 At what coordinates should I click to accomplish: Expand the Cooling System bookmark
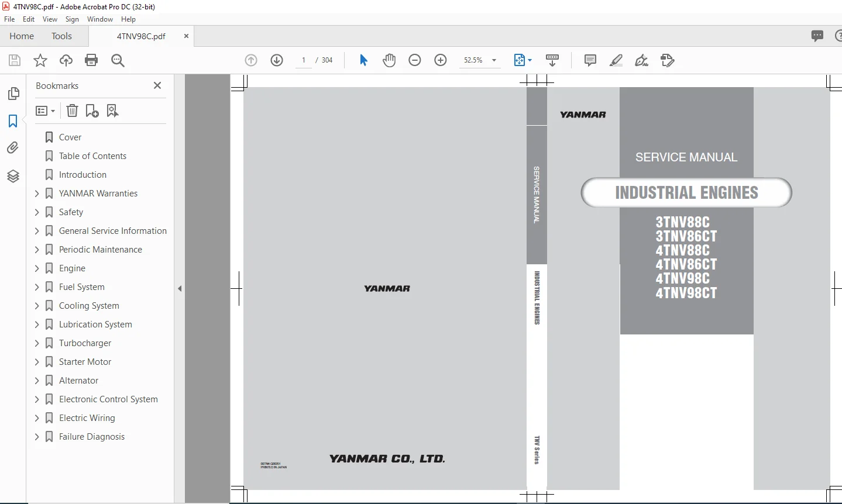pos(37,306)
